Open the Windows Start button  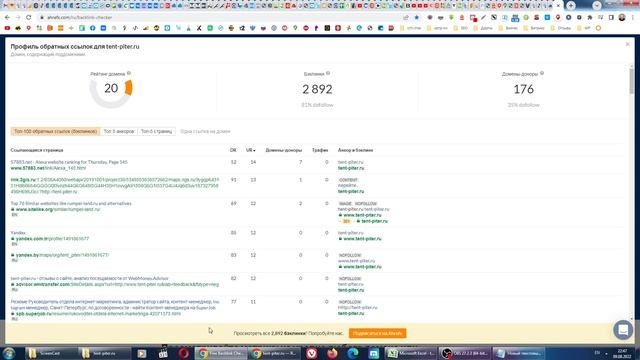tap(9, 353)
